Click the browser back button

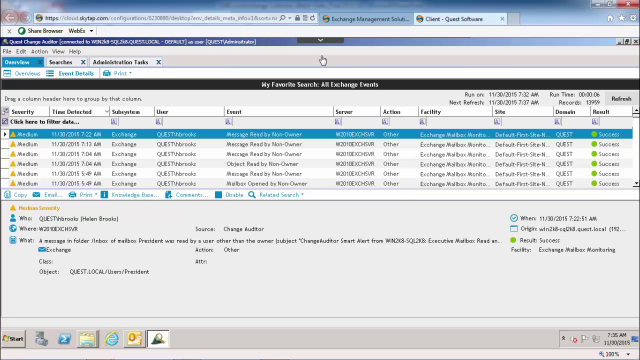[10, 18]
